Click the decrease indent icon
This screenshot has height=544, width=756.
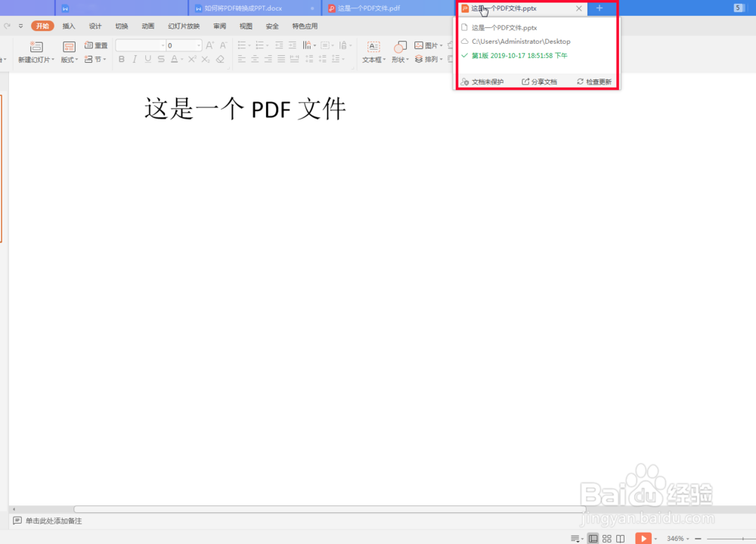coord(279,45)
